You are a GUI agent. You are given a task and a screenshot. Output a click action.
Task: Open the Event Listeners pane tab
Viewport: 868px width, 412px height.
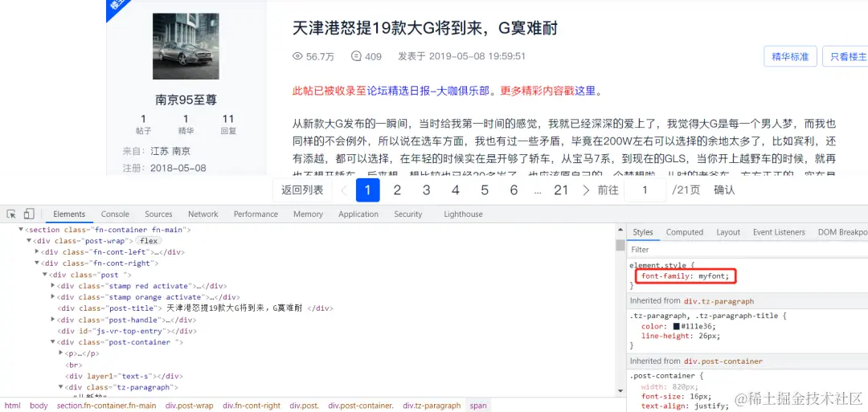point(779,232)
